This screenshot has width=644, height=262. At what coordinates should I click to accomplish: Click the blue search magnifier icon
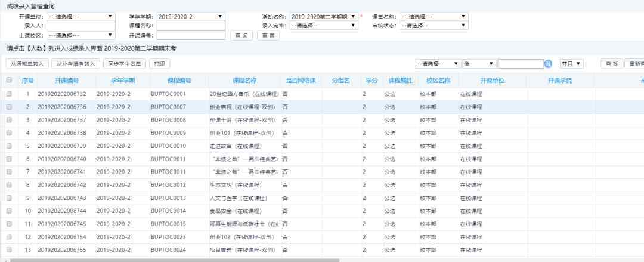pos(548,64)
